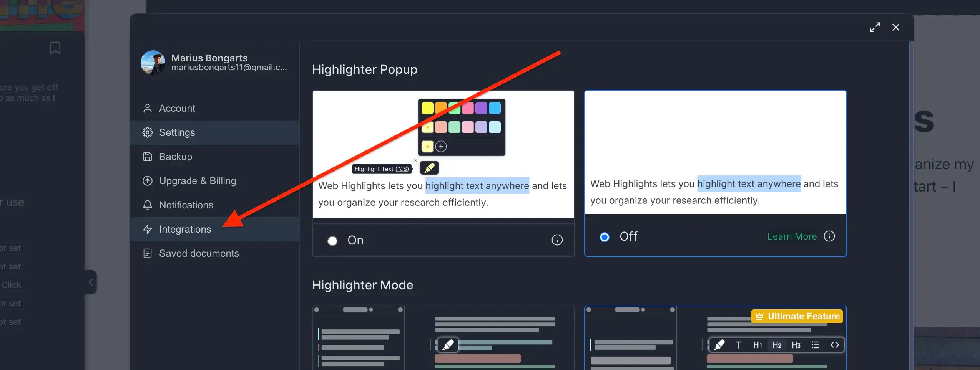Click the T text icon in mode preview
The image size is (980, 370).
click(738, 345)
